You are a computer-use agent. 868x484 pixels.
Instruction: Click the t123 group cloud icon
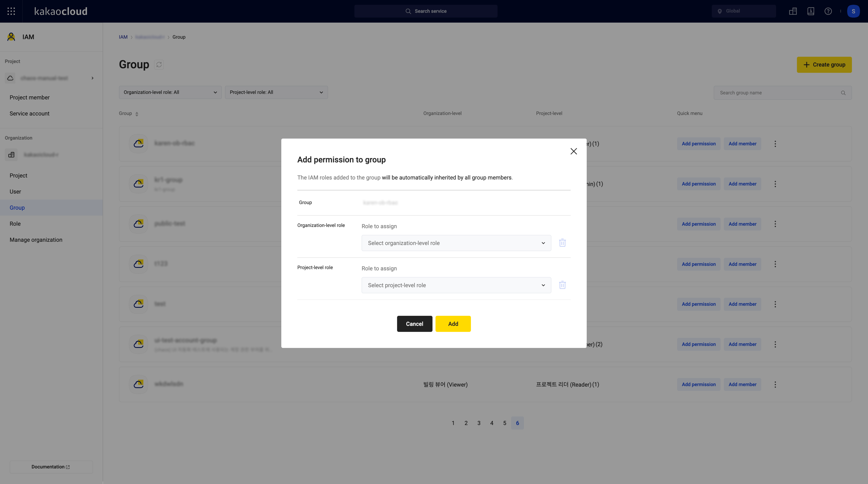coord(139,264)
